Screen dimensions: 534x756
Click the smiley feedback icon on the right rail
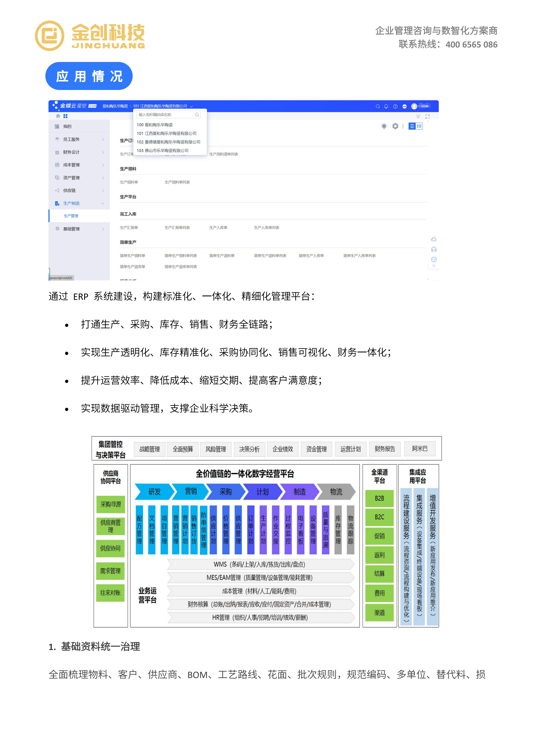434,259
